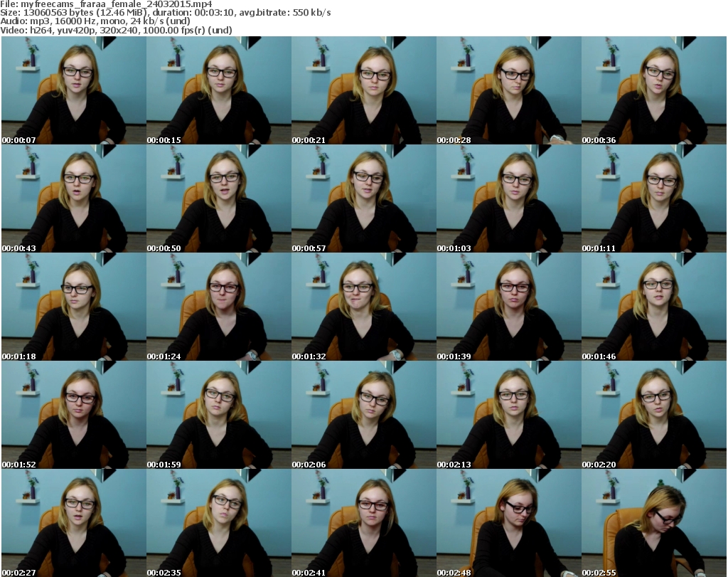The height and width of the screenshot is (577, 728).
Task: Click the Video line reading h264, yuv420p
Action: [116, 30]
